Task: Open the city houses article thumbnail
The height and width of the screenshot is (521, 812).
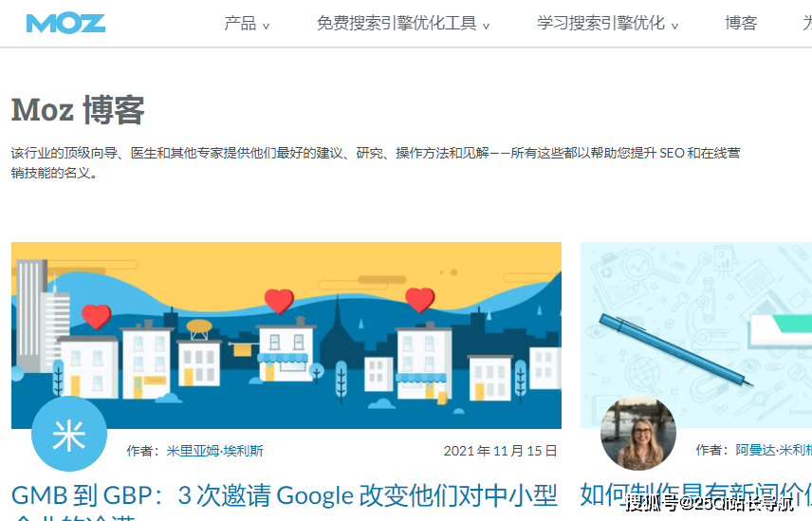Action: pos(286,335)
